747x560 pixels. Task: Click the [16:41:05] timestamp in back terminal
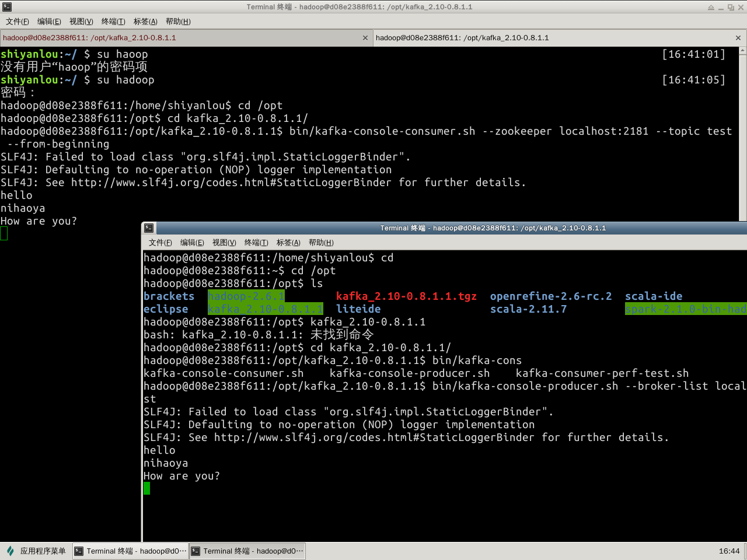693,80
